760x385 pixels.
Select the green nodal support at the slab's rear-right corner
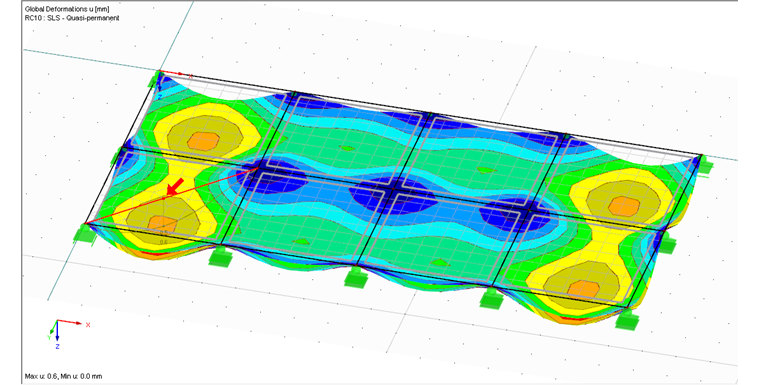[705, 165]
